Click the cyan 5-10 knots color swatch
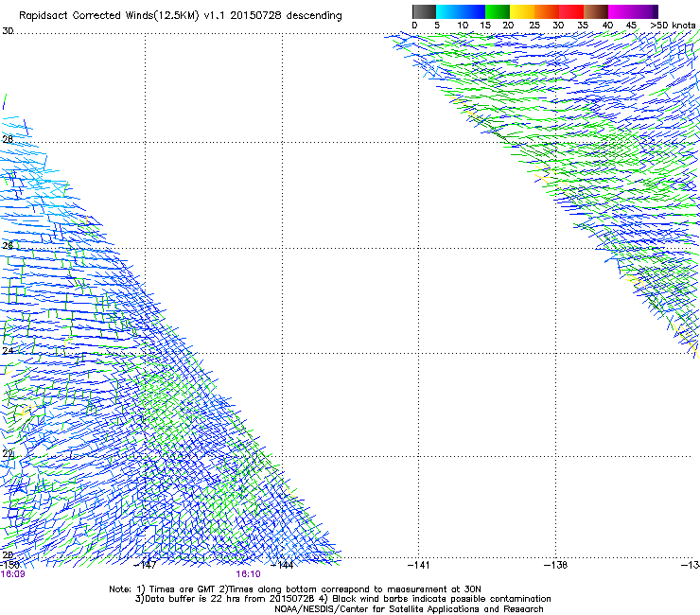700x615 pixels. tap(448, 11)
